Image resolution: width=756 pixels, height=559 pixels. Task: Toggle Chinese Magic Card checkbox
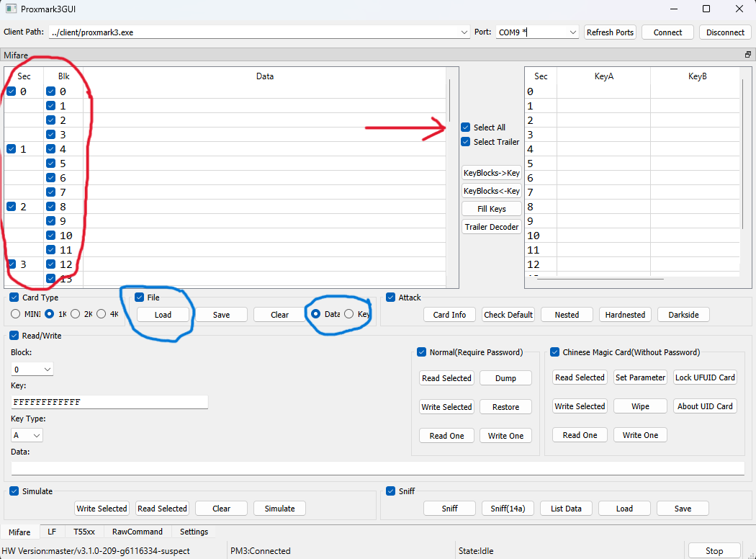554,352
